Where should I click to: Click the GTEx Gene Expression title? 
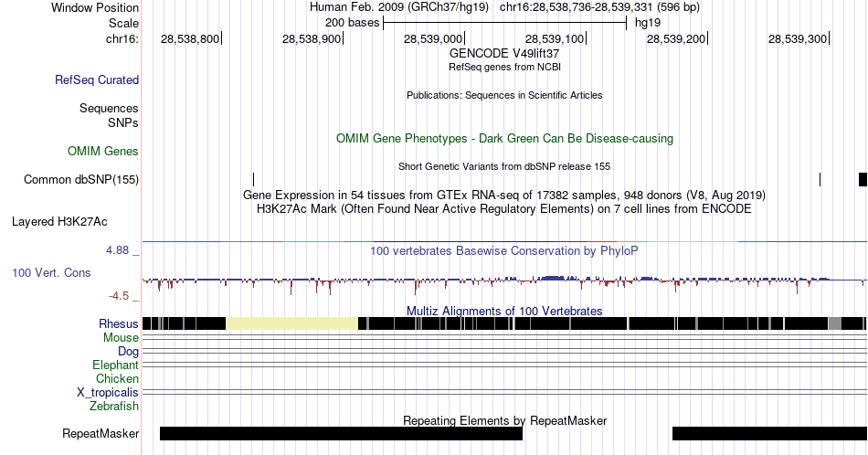click(x=504, y=195)
